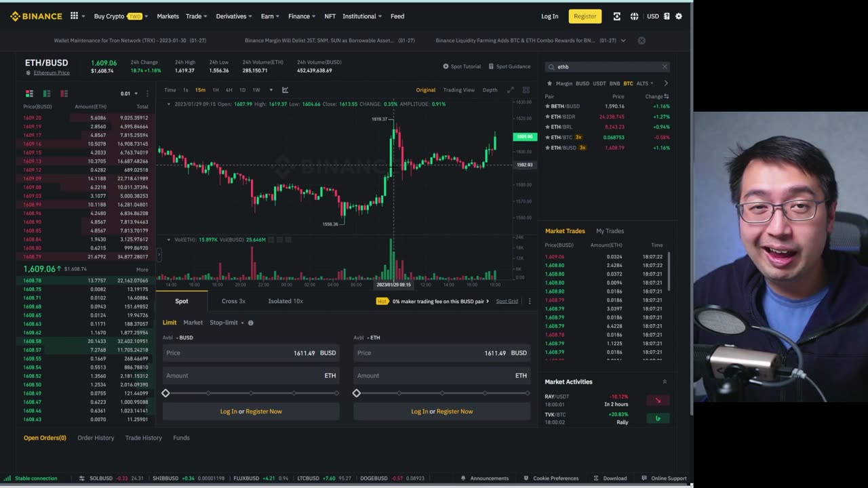The image size is (868, 488).
Task: Show buy-only order book view icon
Action: click(x=47, y=94)
